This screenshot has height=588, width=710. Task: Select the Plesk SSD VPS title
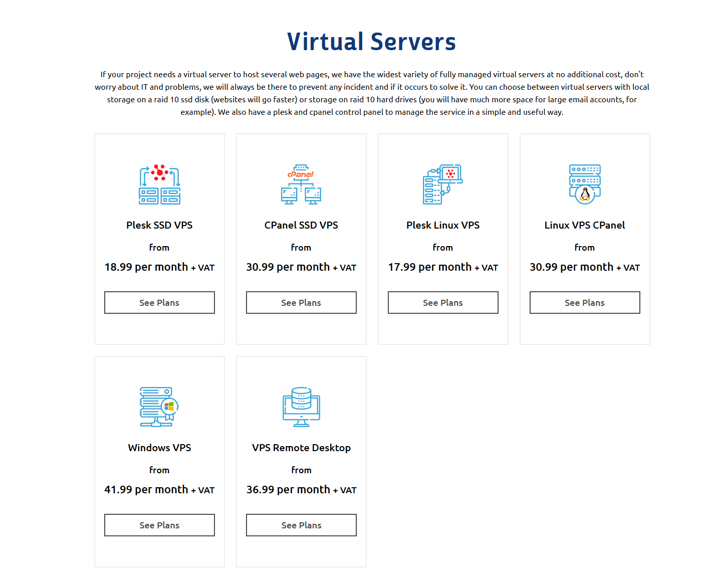click(159, 225)
